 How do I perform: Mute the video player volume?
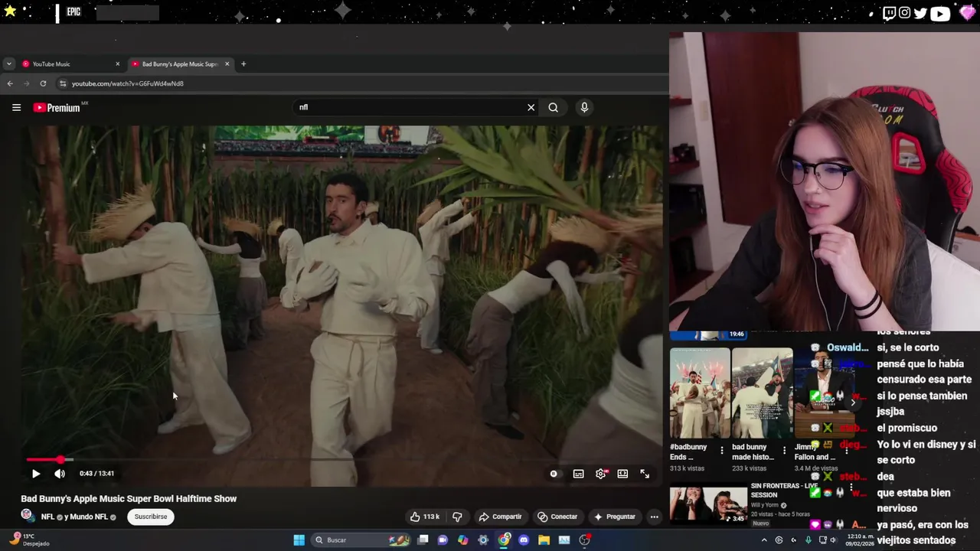tap(60, 474)
